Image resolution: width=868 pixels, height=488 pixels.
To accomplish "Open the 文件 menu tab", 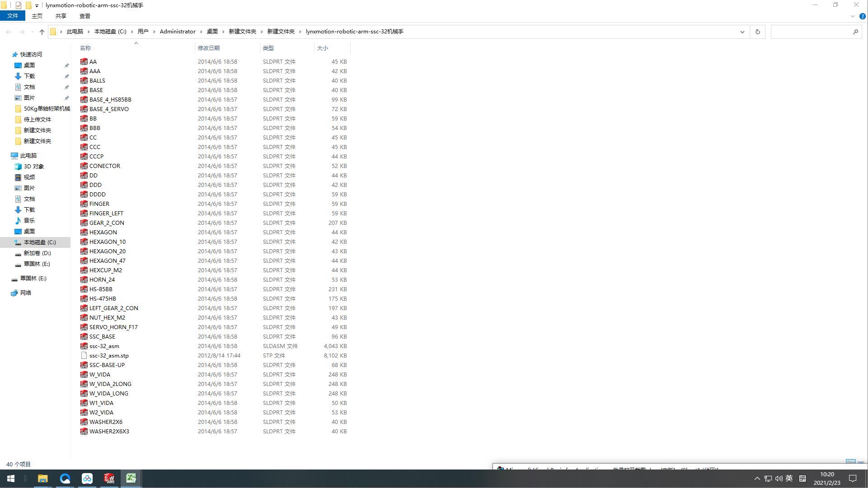I will click(13, 16).
